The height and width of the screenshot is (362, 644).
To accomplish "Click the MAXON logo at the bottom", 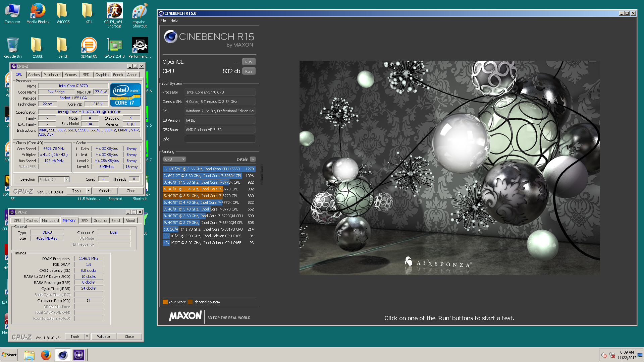I will 185,316.
